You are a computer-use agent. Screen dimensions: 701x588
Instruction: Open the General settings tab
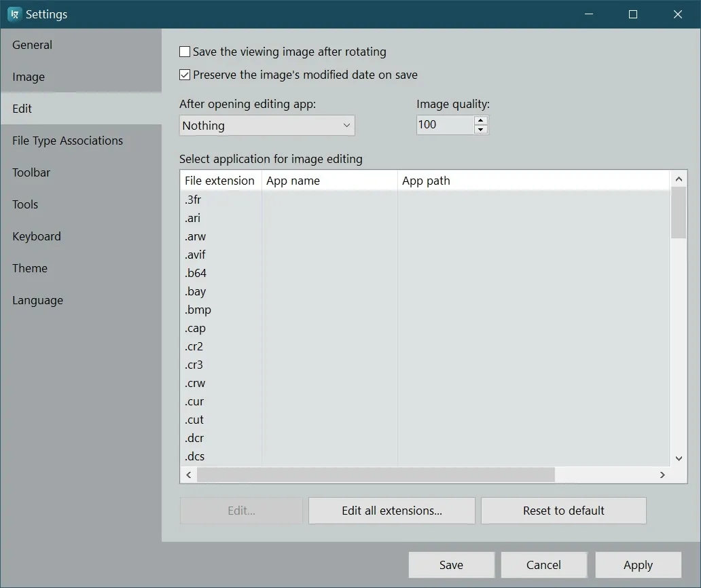[x=81, y=45]
